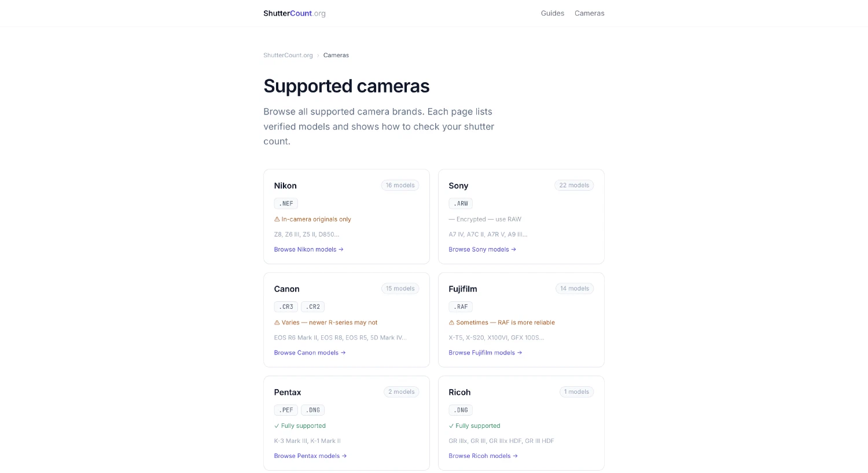Follow Browse Nikon models link

coord(308,249)
